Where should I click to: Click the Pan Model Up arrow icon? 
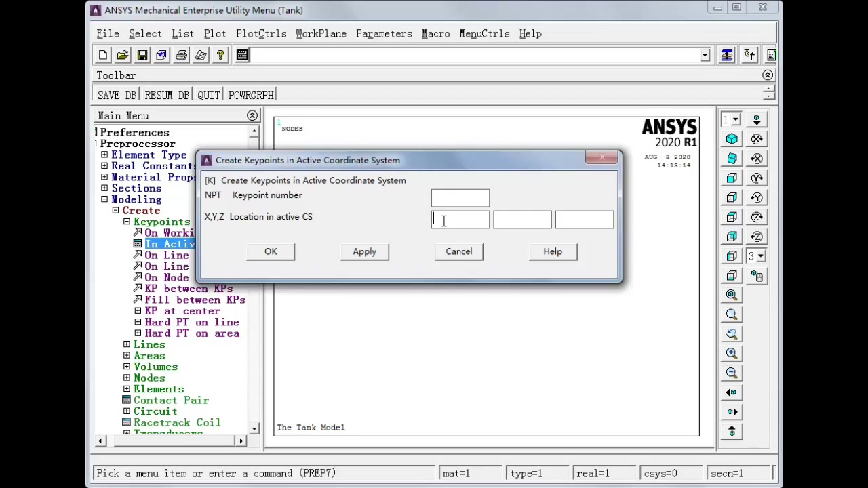[732, 432]
